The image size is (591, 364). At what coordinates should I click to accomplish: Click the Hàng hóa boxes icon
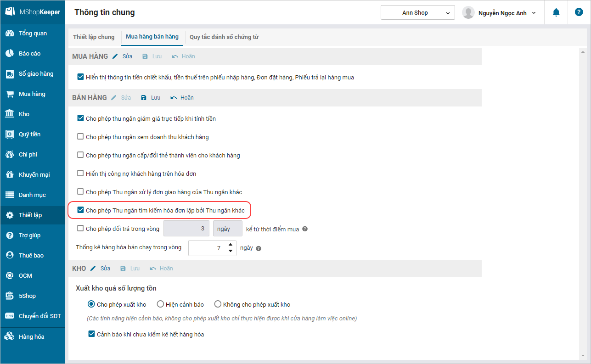coord(10,337)
